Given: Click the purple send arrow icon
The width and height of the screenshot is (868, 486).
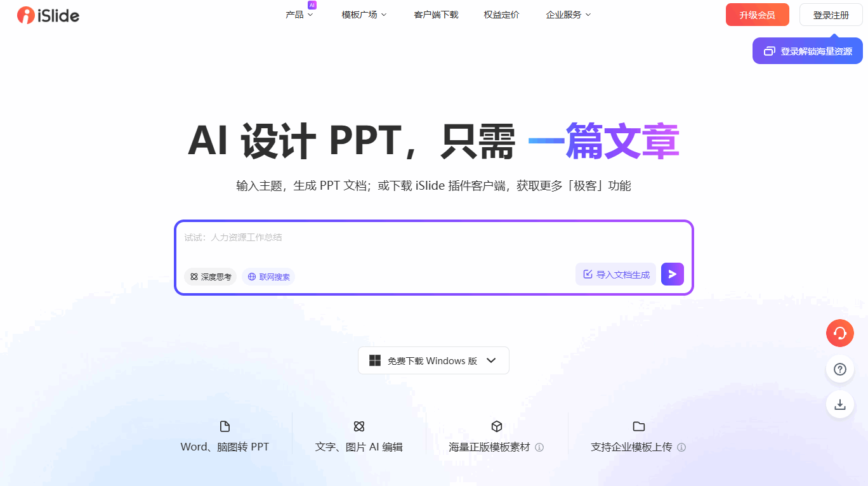Looking at the screenshot, I should (x=672, y=274).
